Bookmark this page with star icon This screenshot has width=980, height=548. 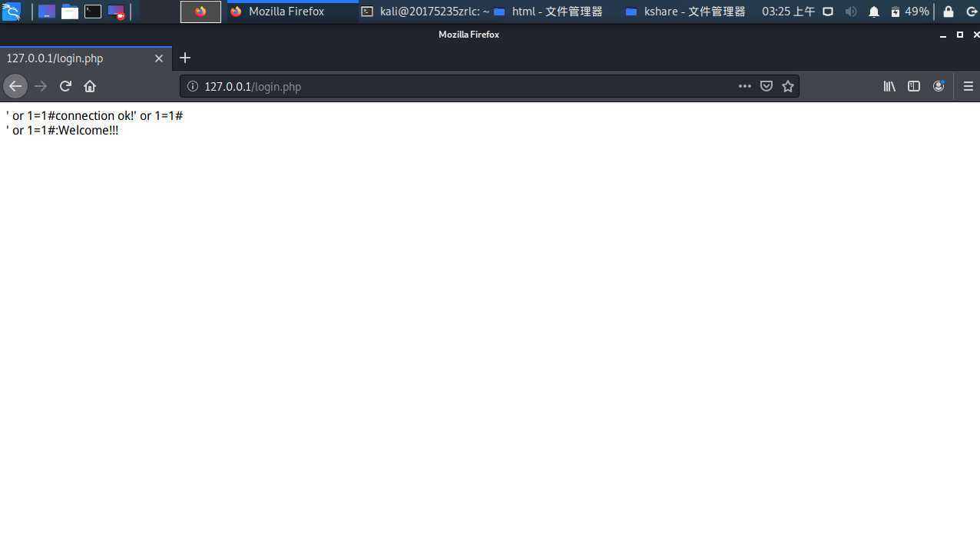tap(787, 86)
